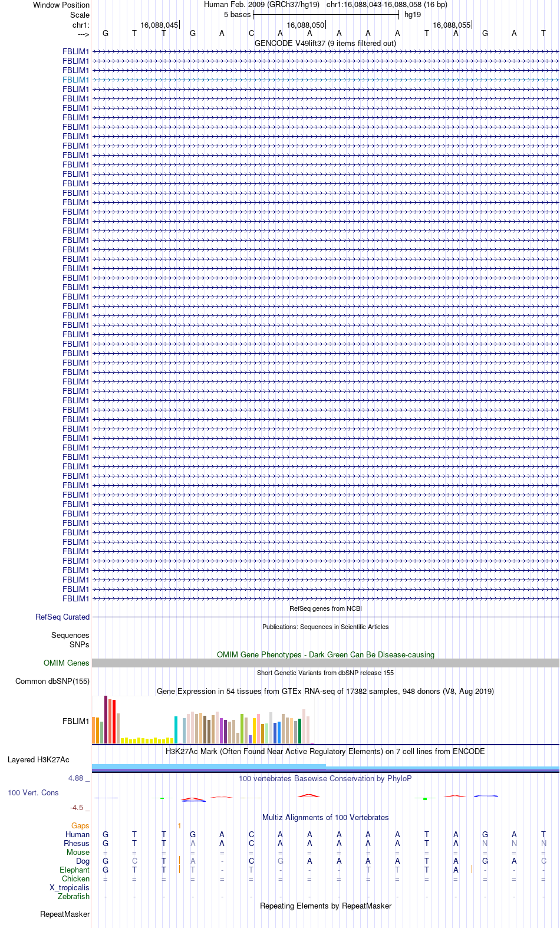Click the cyan bar in GTEx chart

point(176,730)
